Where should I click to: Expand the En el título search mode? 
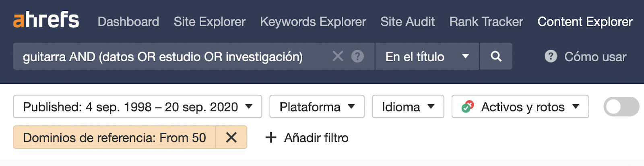pyautogui.click(x=427, y=56)
